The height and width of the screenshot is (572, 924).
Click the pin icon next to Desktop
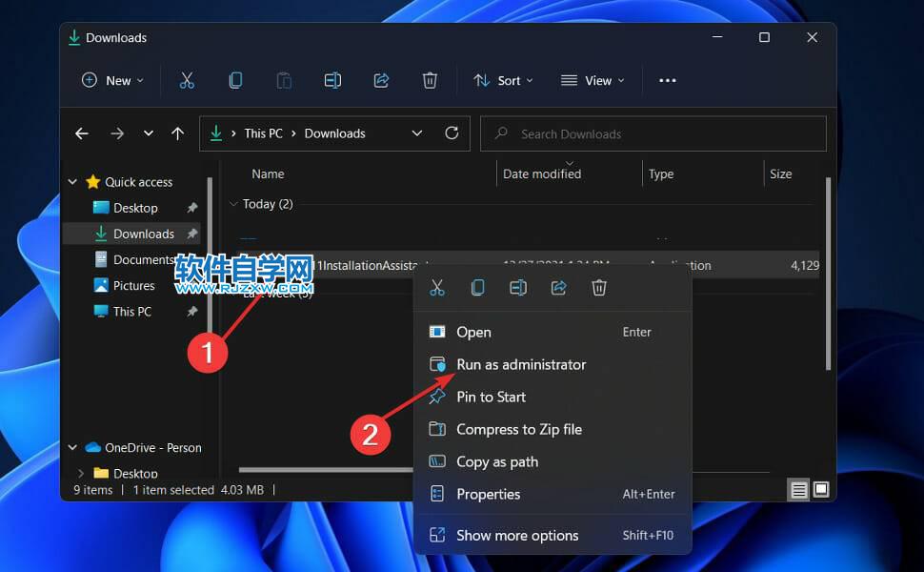click(192, 208)
